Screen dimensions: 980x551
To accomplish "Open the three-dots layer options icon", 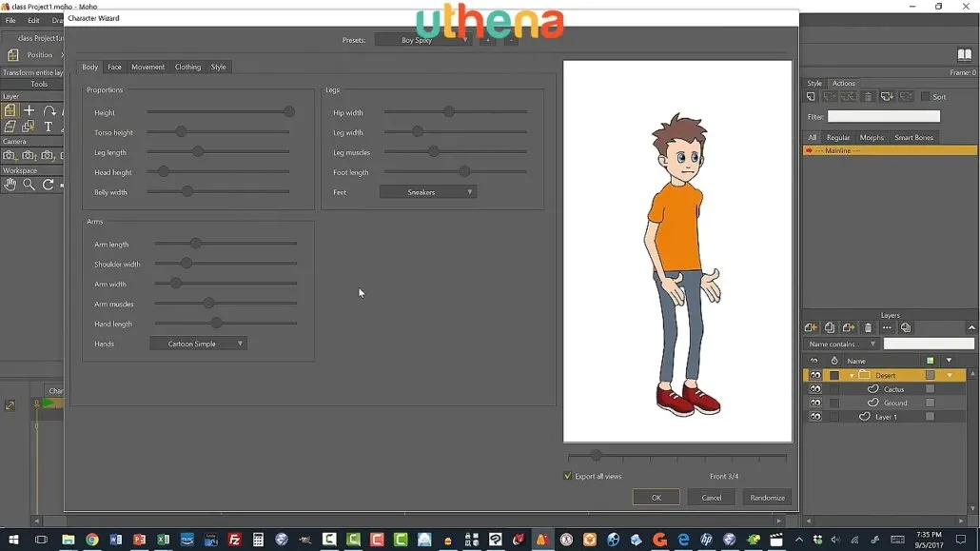I will pos(886,327).
